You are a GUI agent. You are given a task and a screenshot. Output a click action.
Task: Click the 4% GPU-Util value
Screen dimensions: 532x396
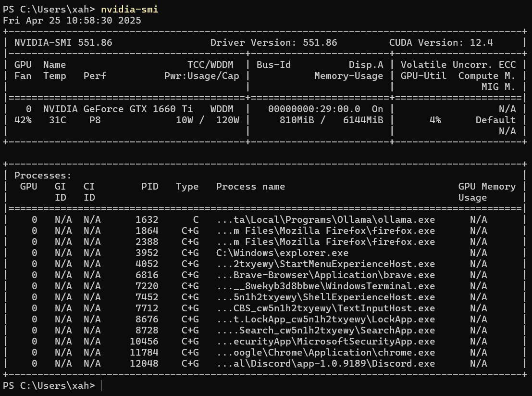point(435,120)
